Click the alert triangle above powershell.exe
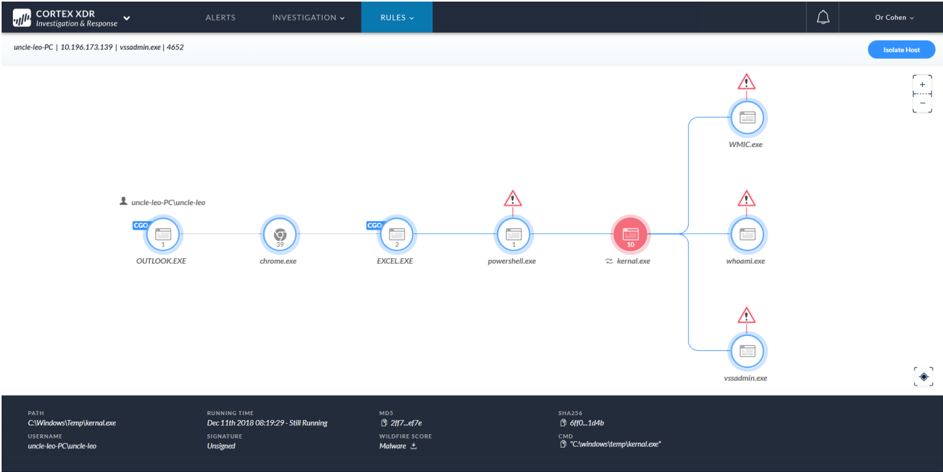The width and height of the screenshot is (943, 472). coord(512,198)
